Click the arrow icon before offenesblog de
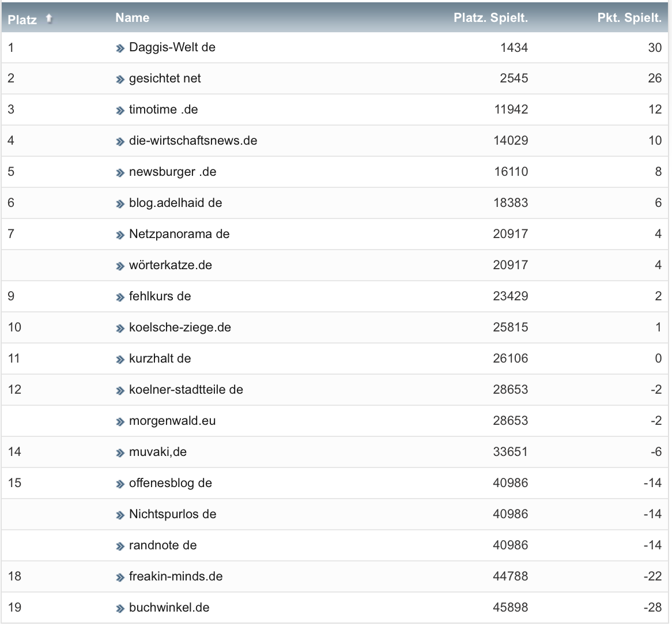 [x=120, y=484]
